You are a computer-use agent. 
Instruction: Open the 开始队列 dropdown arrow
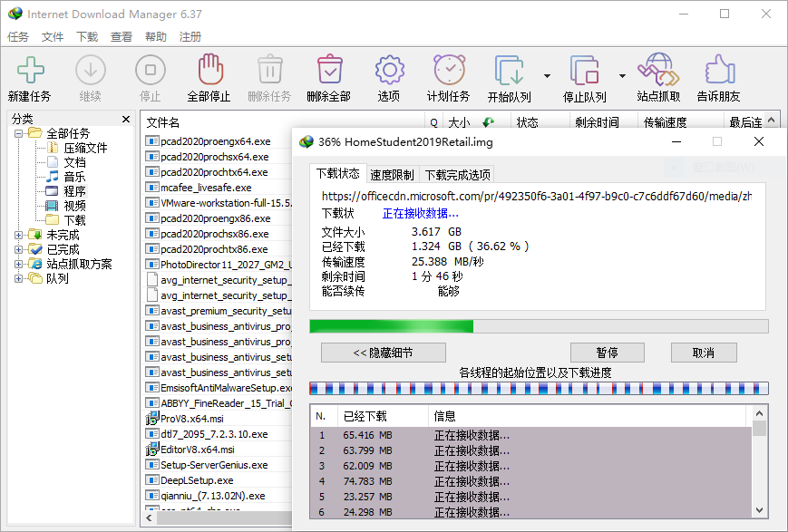(x=547, y=76)
